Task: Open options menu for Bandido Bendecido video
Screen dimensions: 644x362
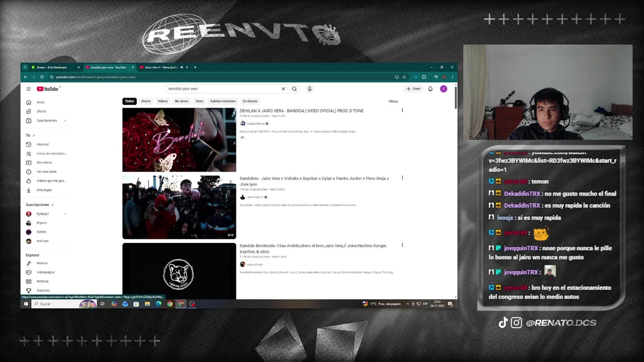Action: (402, 245)
